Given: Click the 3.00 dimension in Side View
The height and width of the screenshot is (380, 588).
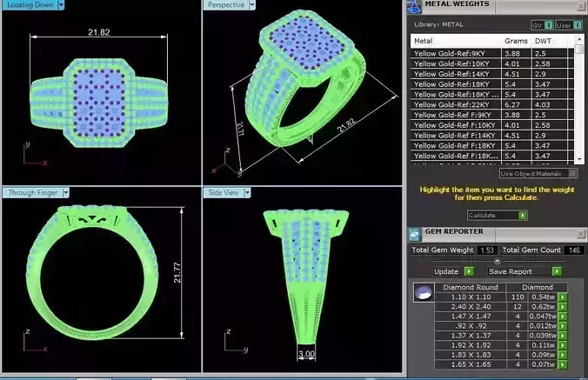Looking at the screenshot, I should click(306, 354).
